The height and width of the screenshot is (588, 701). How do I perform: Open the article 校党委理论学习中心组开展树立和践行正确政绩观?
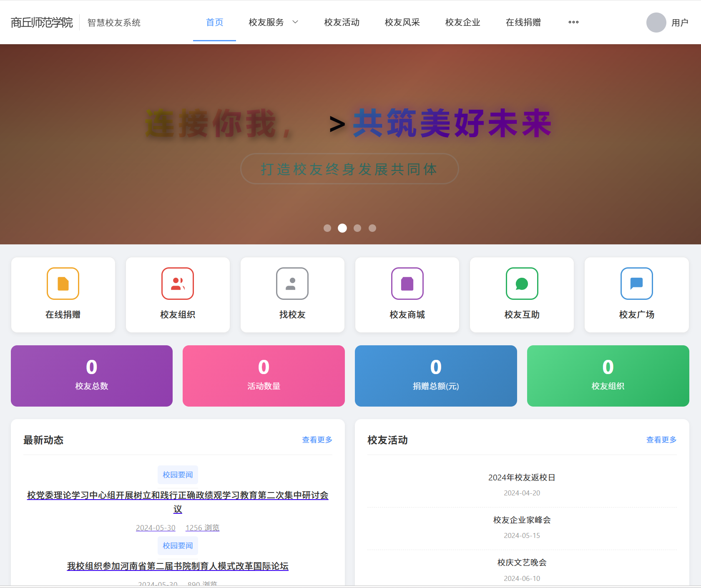tap(178, 502)
